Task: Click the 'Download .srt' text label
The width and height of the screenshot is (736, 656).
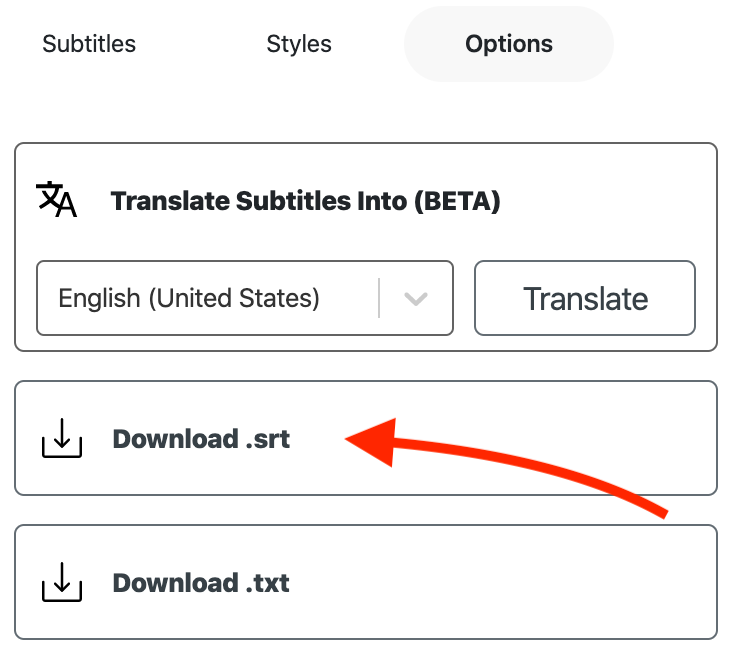Action: click(201, 439)
